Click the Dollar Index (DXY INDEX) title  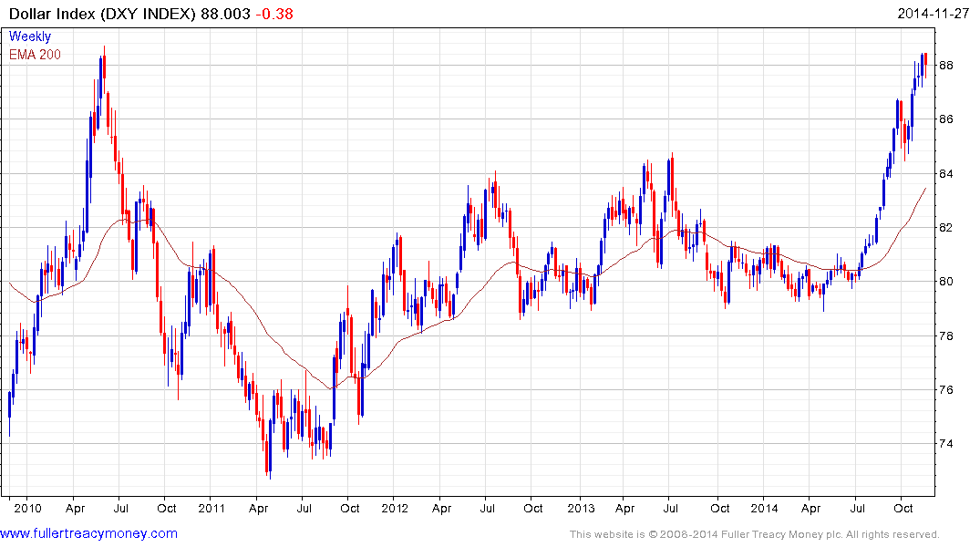[102, 14]
